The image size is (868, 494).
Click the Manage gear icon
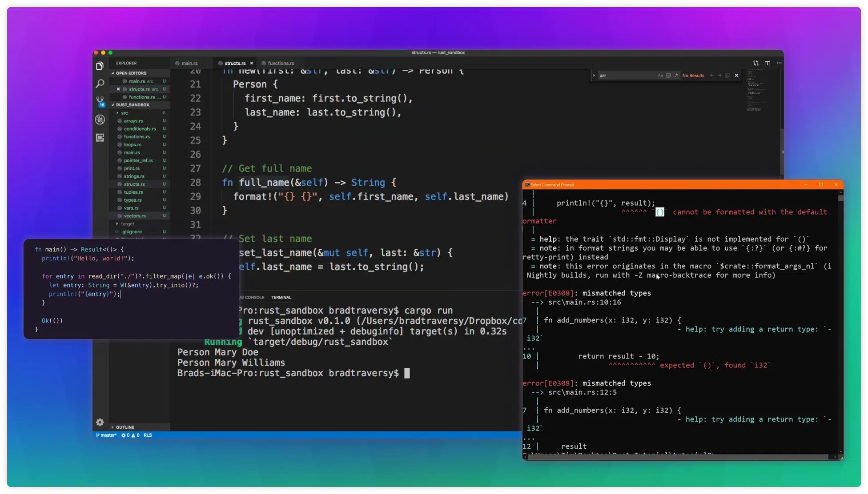(x=100, y=422)
